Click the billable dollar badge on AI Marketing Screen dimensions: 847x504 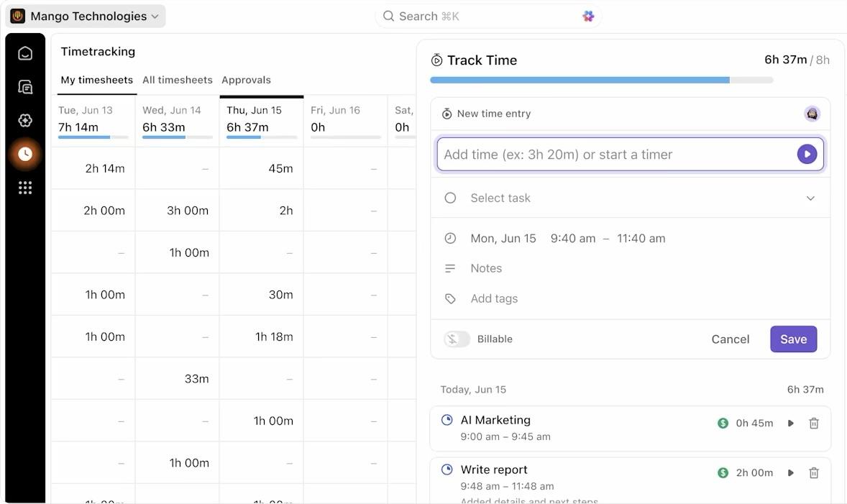point(723,423)
